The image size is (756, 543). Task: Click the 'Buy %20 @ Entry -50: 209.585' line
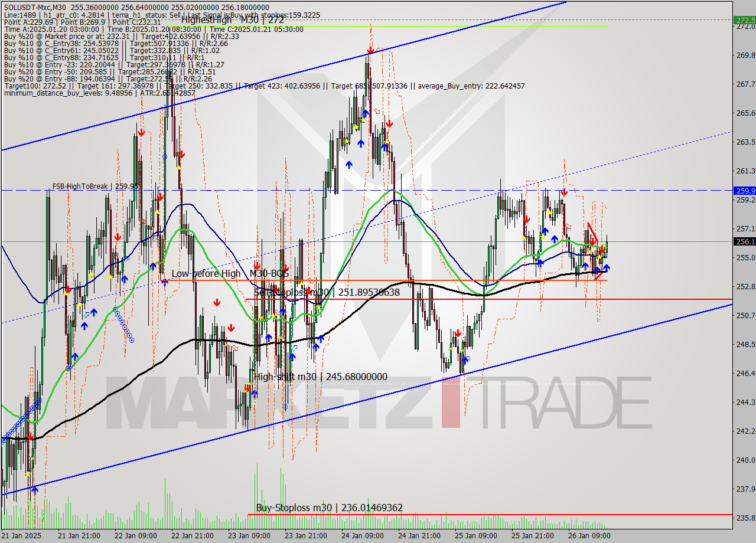point(110,71)
